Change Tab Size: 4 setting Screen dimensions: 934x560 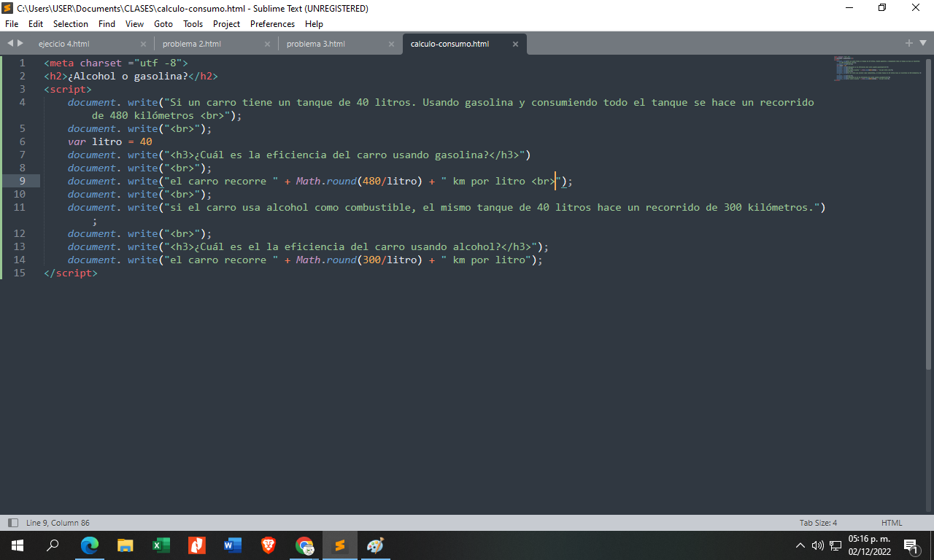pyautogui.click(x=818, y=523)
